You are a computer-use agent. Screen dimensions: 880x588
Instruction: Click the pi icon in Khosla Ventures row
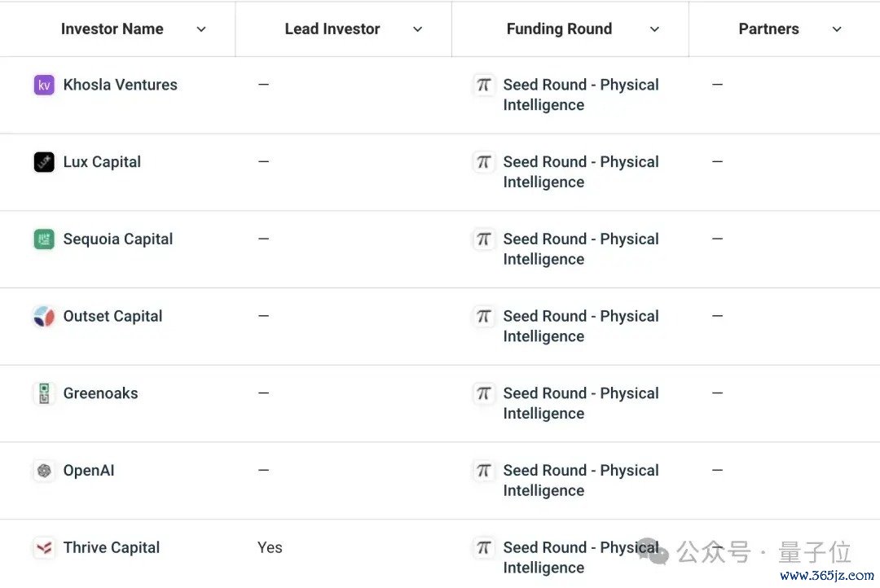click(x=483, y=86)
